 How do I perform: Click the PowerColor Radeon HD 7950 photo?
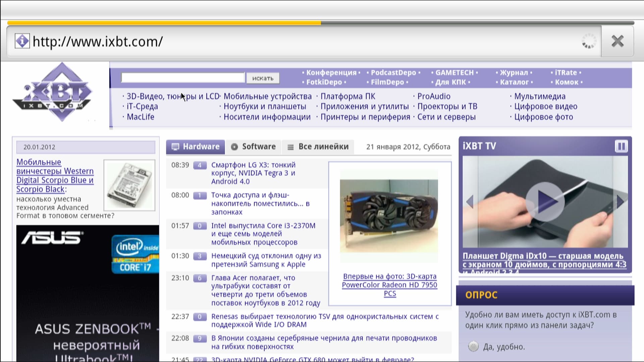tap(389, 216)
